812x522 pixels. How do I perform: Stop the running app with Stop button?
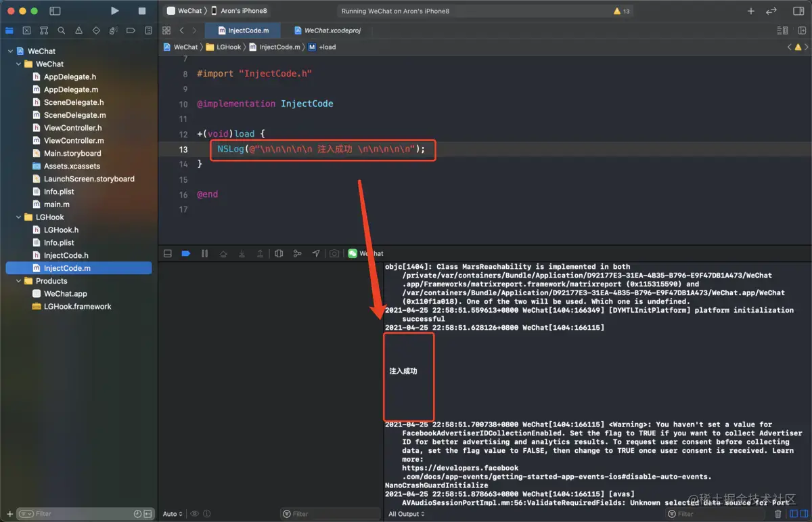click(x=142, y=11)
